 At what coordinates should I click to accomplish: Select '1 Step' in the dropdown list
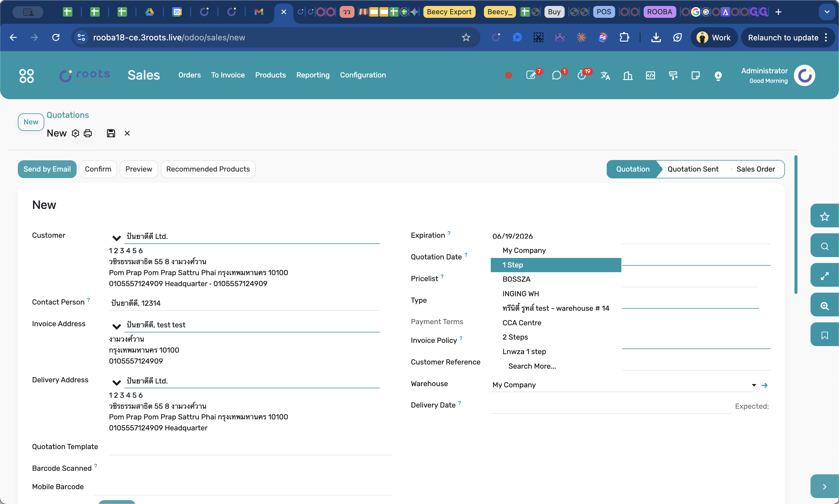[556, 265]
